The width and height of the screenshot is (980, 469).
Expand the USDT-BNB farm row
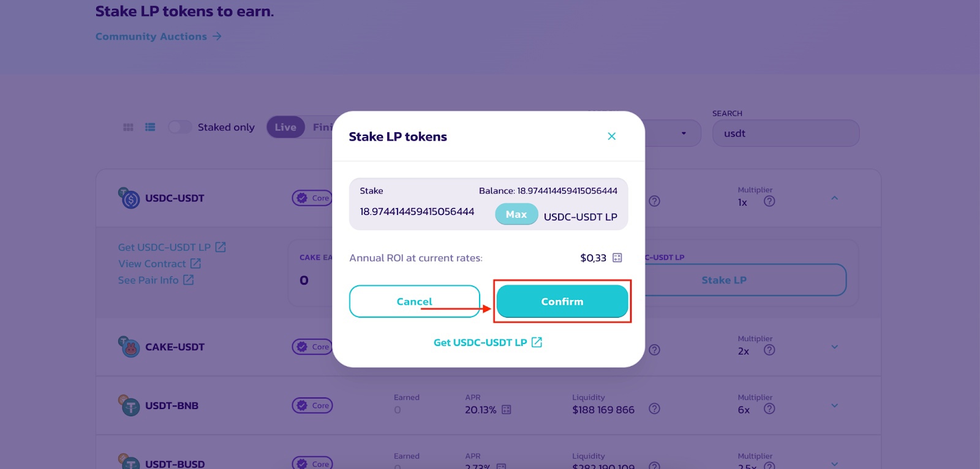coord(834,406)
